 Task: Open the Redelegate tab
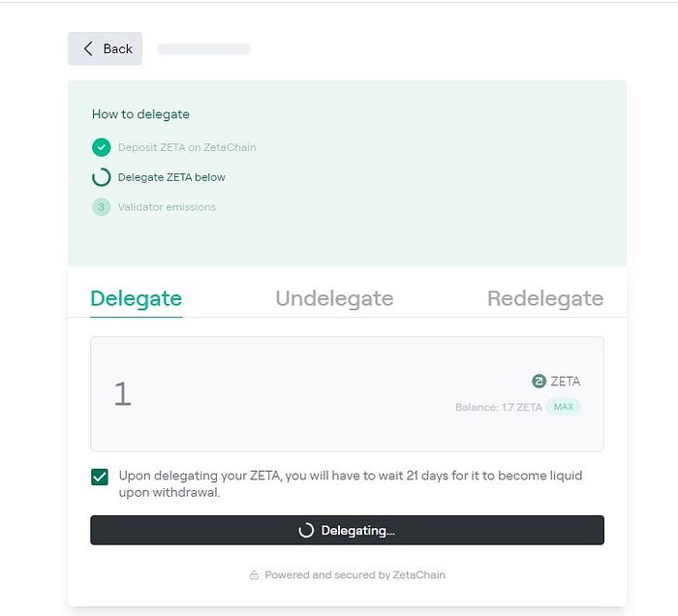[x=545, y=298]
